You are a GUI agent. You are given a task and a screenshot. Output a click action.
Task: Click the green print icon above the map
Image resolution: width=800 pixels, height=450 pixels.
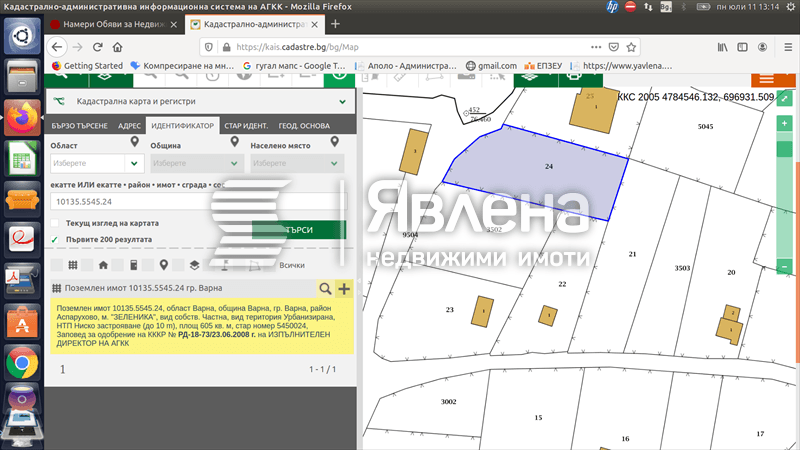tap(574, 74)
